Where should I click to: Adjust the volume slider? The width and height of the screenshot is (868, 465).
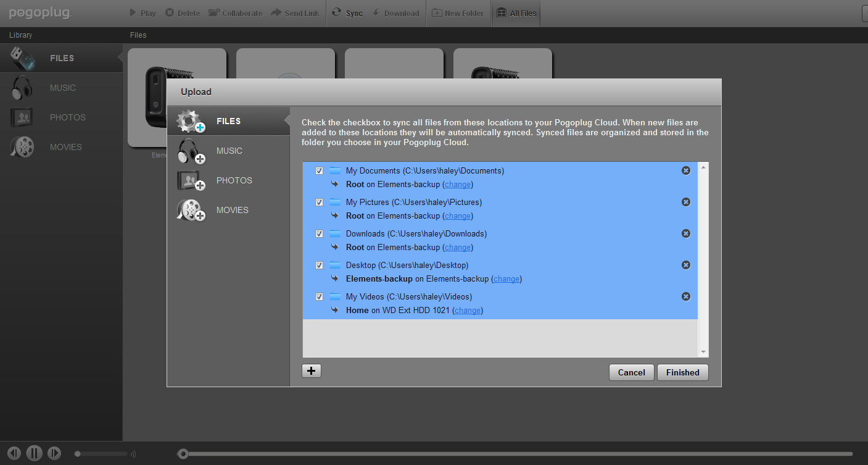[x=102, y=454]
